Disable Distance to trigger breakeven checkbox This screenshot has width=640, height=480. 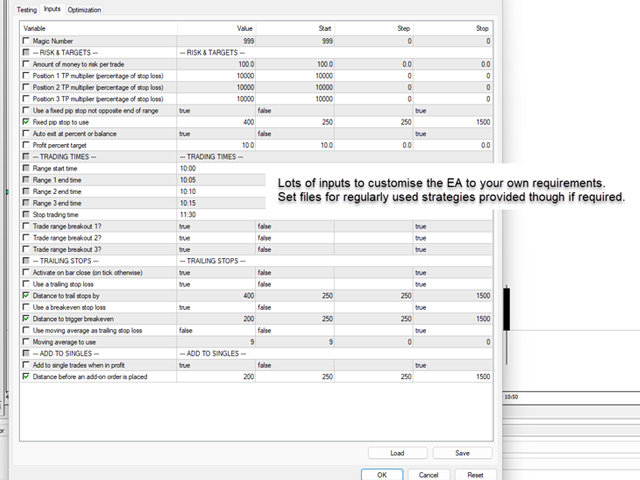tap(26, 319)
